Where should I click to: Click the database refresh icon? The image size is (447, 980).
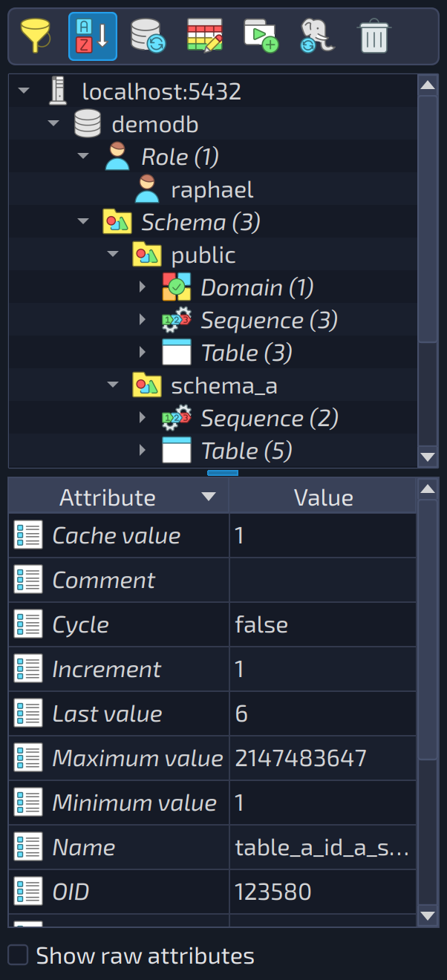click(x=148, y=36)
